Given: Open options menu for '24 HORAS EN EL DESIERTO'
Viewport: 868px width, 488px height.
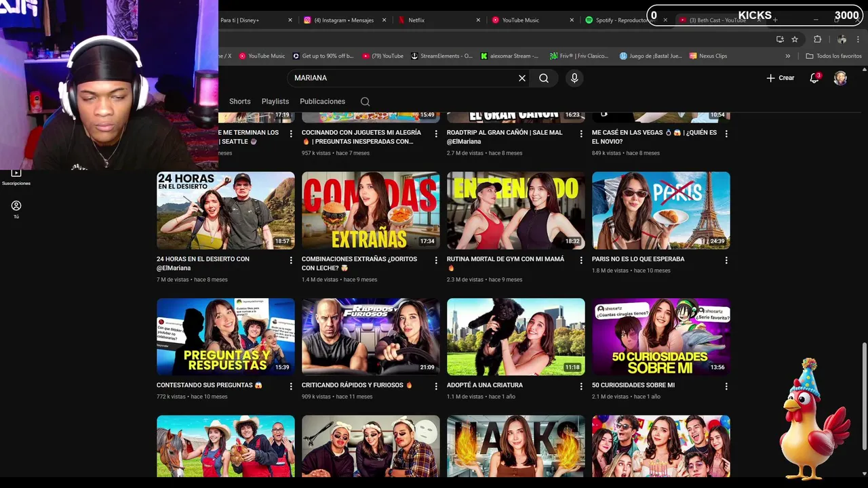Looking at the screenshot, I should click(291, 260).
